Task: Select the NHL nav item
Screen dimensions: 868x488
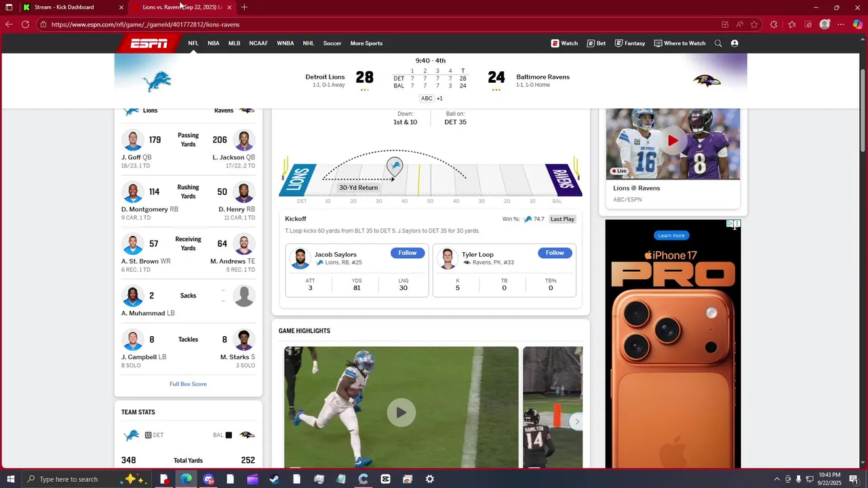Action: click(309, 43)
